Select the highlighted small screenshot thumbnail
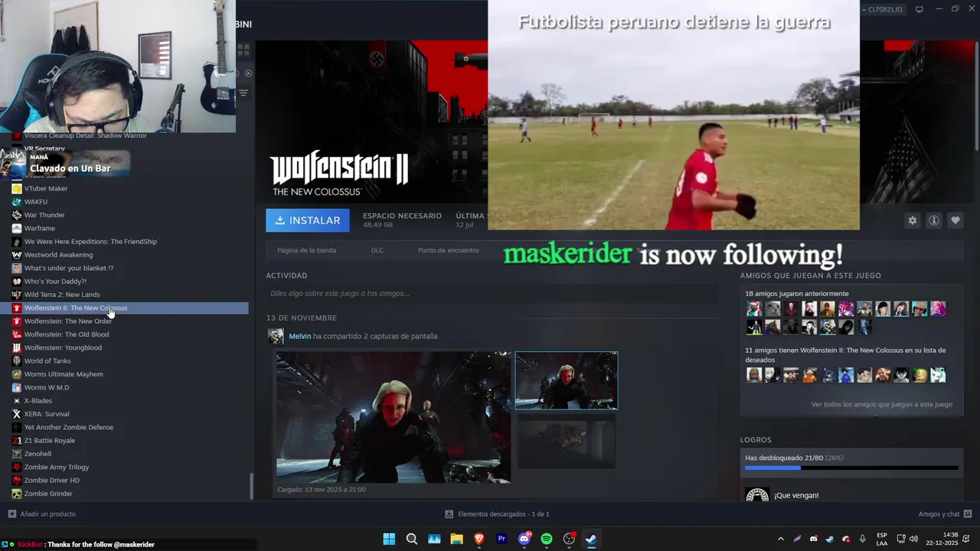The height and width of the screenshot is (551, 980). (x=567, y=380)
